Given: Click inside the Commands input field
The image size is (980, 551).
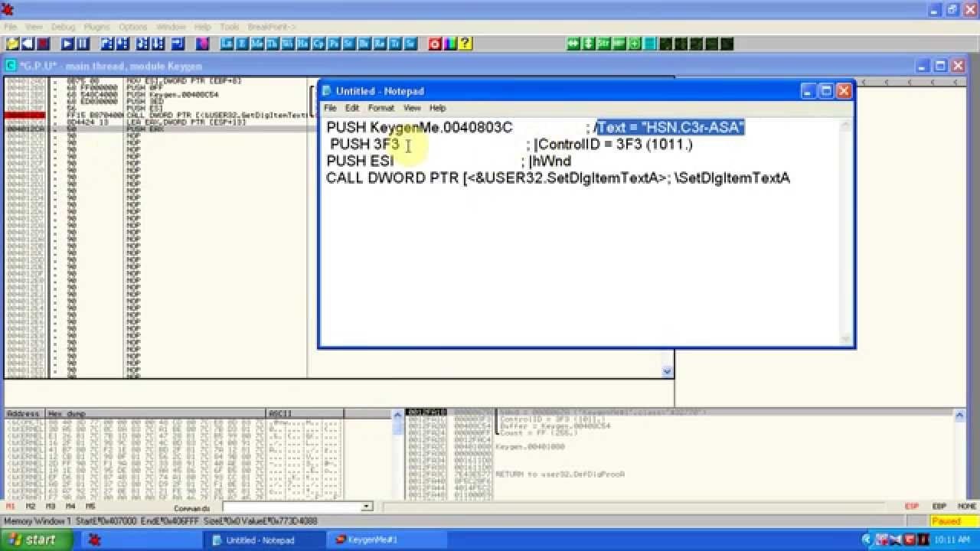Looking at the screenshot, I should coord(292,507).
